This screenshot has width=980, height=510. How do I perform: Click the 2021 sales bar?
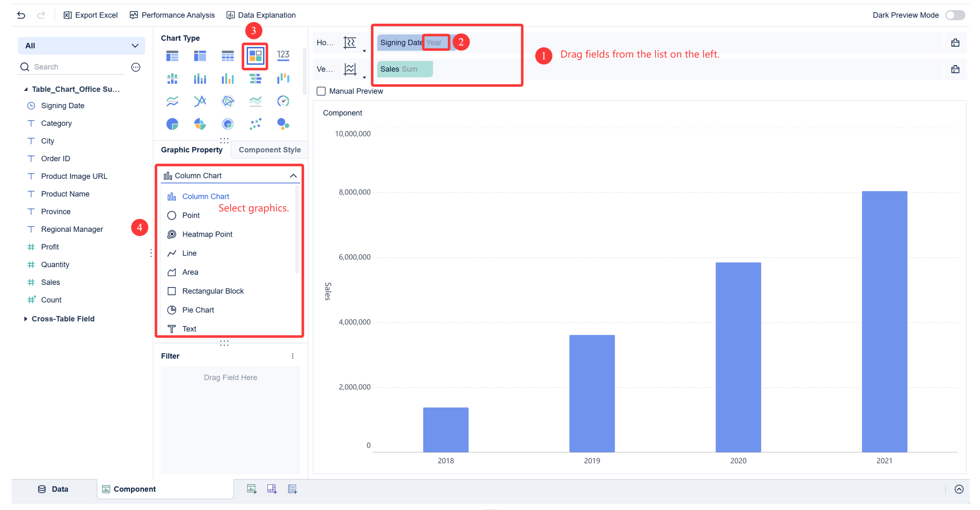click(x=884, y=322)
